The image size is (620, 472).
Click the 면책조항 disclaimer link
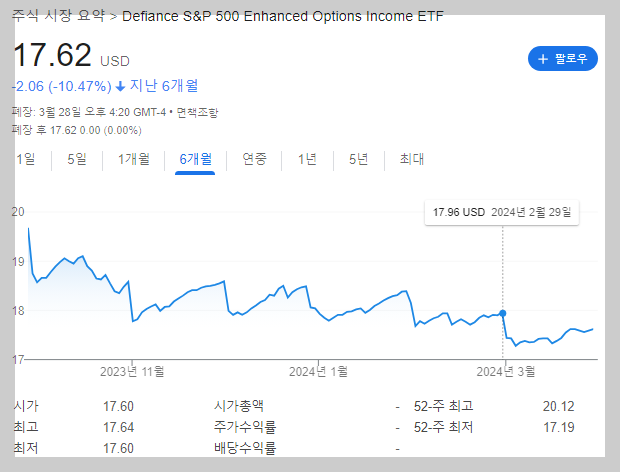[x=197, y=113]
